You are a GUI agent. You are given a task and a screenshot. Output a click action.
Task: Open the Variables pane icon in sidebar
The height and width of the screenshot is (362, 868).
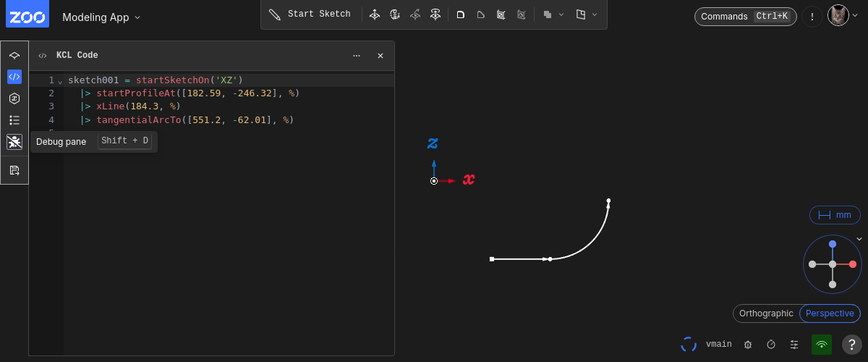pos(14,98)
